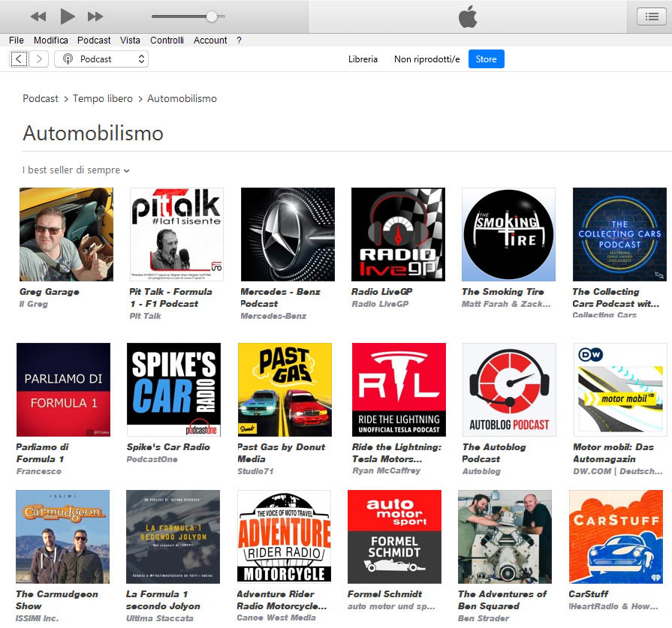Click the PodcastOne author link
Viewport: 672px width, 628px height.
pyautogui.click(x=152, y=459)
